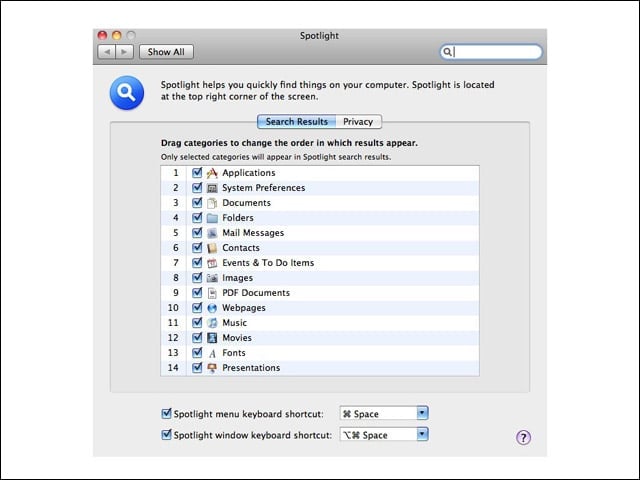Screen dimensions: 640x480
Task: Click the System Preferences category icon
Action: tap(212, 188)
